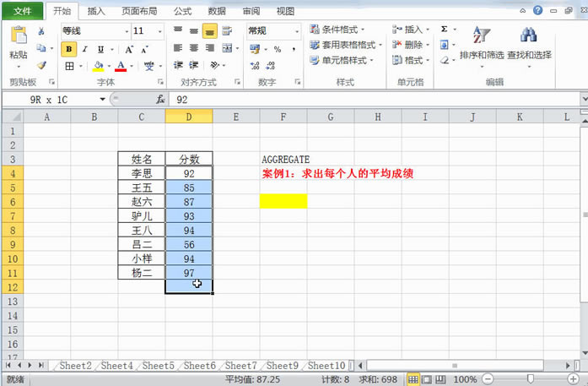This screenshot has width=588, height=386.
Task: Center text horizontally
Action: (194, 48)
